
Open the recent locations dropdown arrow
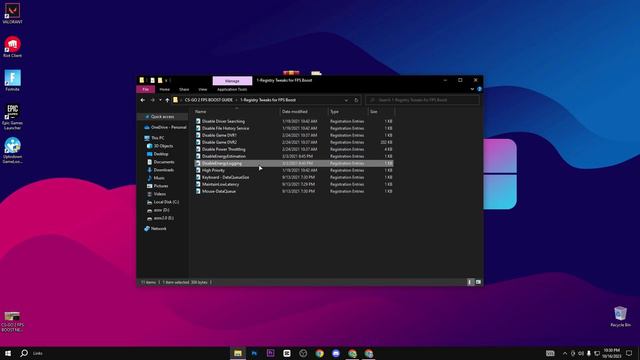click(160, 100)
